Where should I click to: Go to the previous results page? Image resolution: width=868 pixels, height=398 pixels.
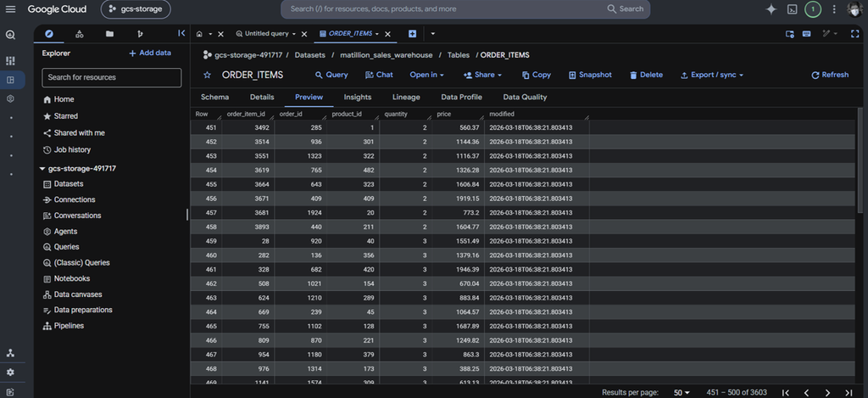tap(807, 392)
